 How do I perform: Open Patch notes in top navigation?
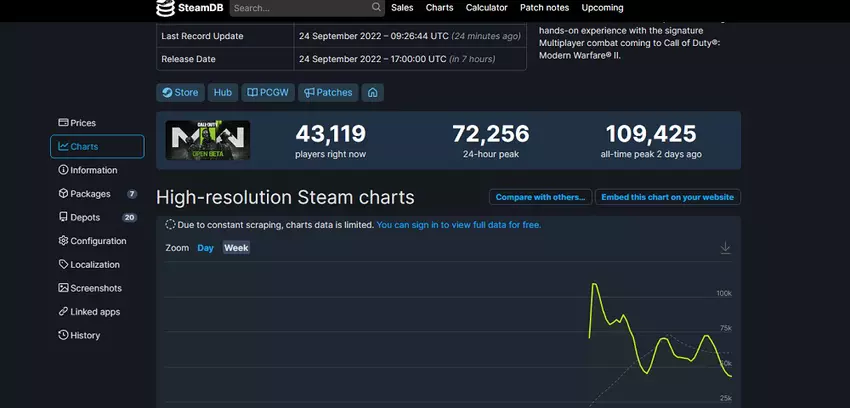coord(544,8)
